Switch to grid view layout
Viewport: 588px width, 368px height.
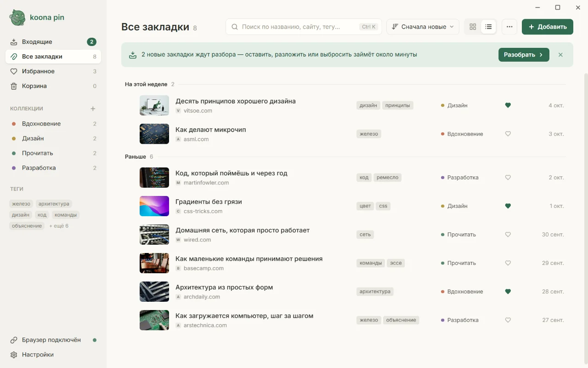pyautogui.click(x=473, y=27)
